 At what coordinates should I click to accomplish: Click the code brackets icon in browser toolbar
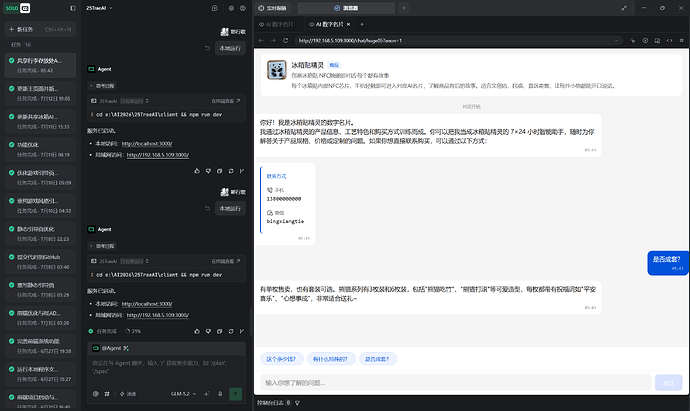click(669, 40)
